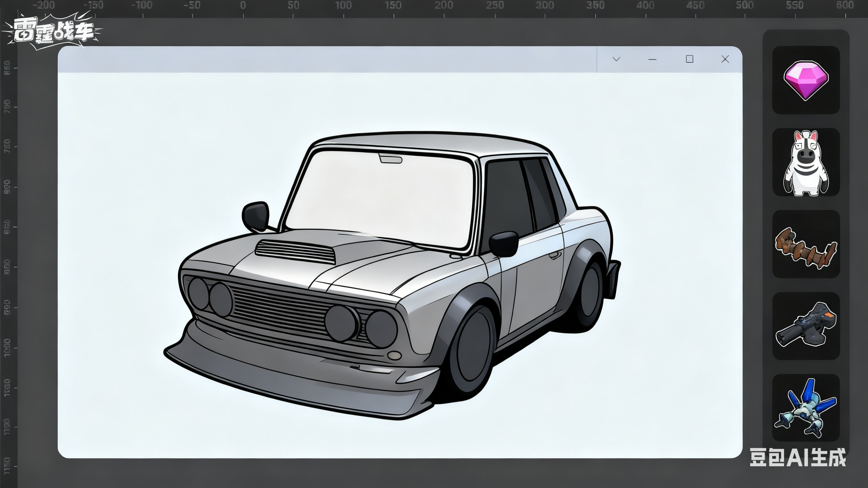Click the 雷霆战车 game logo

[53, 32]
